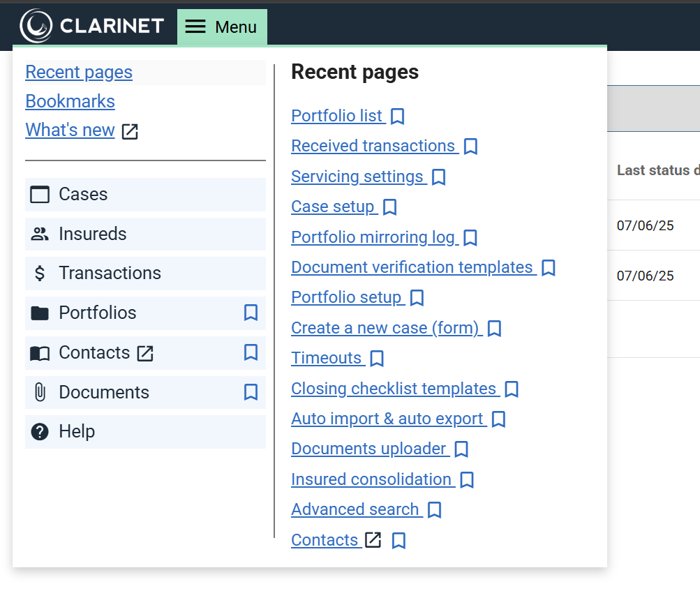This screenshot has height=591, width=700.
Task: Bookmark the Case setup page
Action: [390, 207]
